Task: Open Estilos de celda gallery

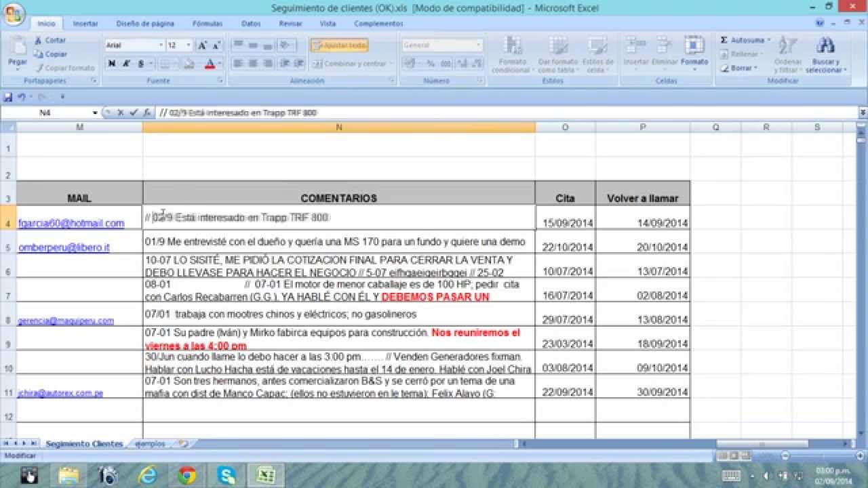Action: pos(597,54)
